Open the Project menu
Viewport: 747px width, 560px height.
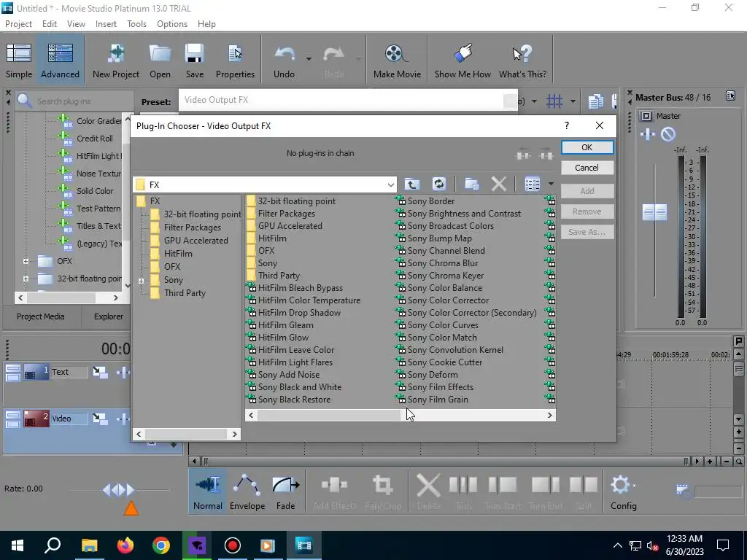(18, 24)
